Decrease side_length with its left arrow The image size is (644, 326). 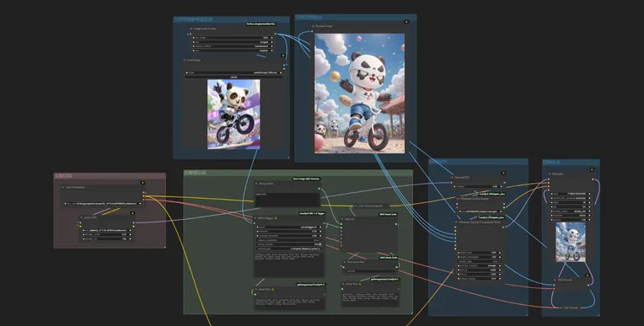193,37
